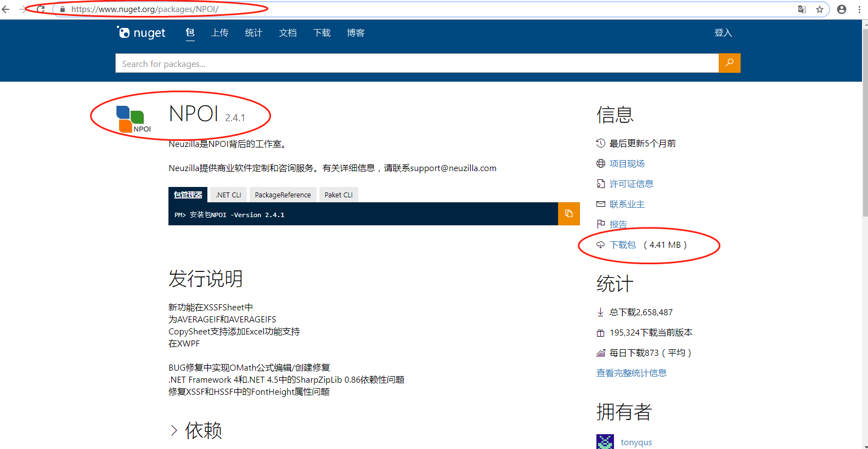The width and height of the screenshot is (868, 449).
Task: Click the cloud download icon beside 下载包
Action: point(601,245)
